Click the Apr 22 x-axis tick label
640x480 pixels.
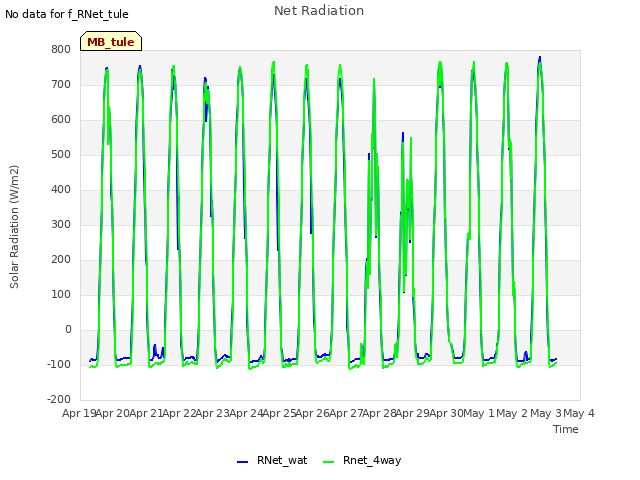(x=180, y=413)
